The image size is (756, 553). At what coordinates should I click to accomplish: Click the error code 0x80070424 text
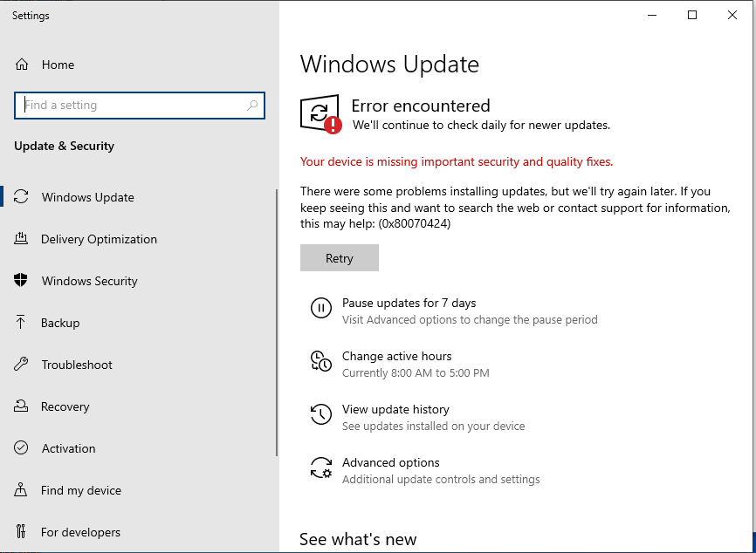point(415,223)
